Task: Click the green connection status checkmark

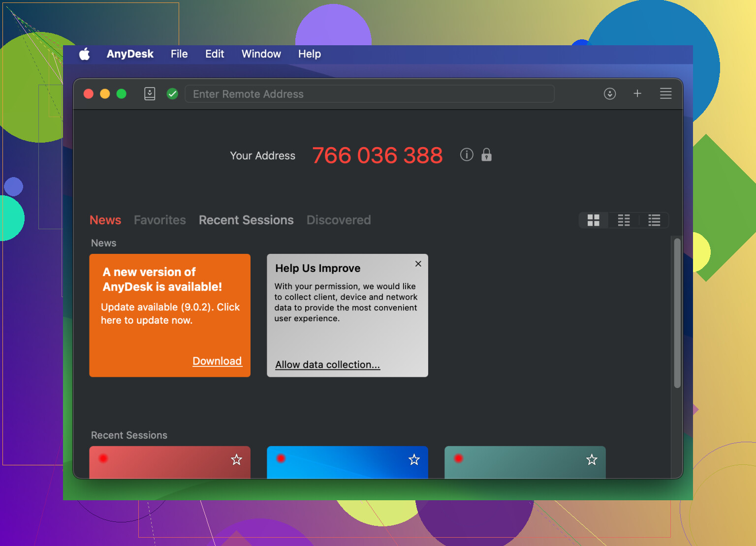Action: (x=172, y=93)
